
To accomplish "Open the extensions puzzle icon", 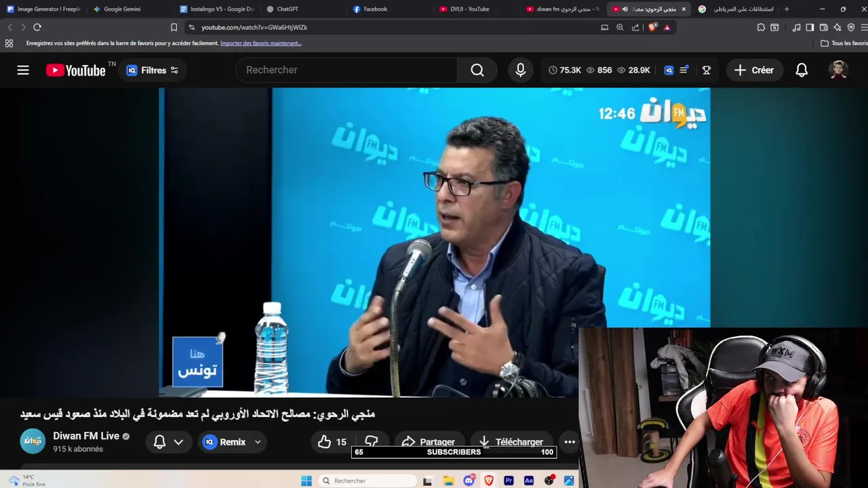I will click(x=761, y=27).
